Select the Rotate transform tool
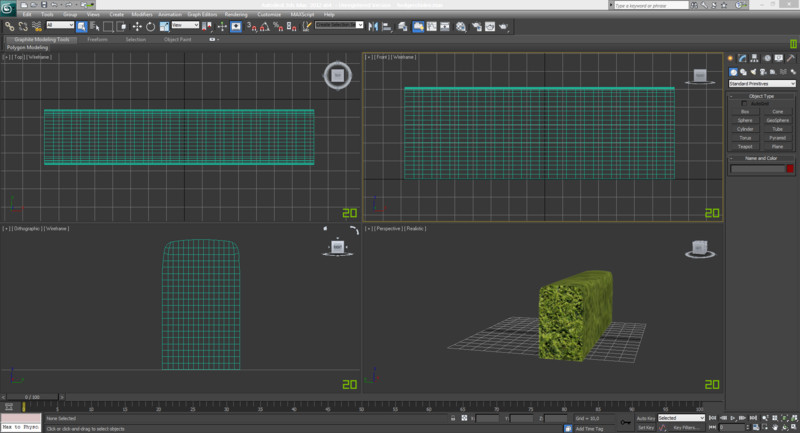The width and height of the screenshot is (800, 433). [x=151, y=26]
